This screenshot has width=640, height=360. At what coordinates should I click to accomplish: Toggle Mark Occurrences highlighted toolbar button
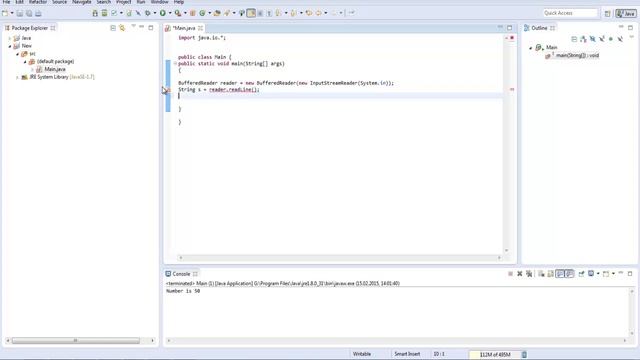[251, 13]
